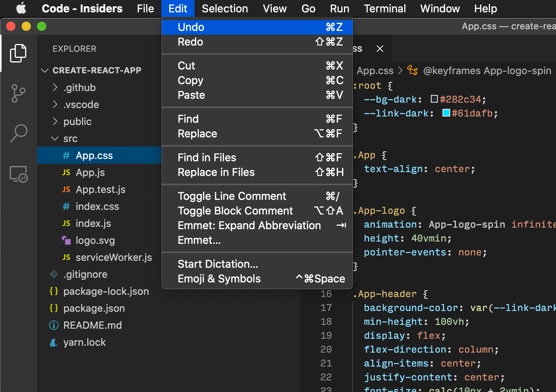Open the logo.svg file icon
Image resolution: width=556 pixels, height=392 pixels.
(x=67, y=240)
